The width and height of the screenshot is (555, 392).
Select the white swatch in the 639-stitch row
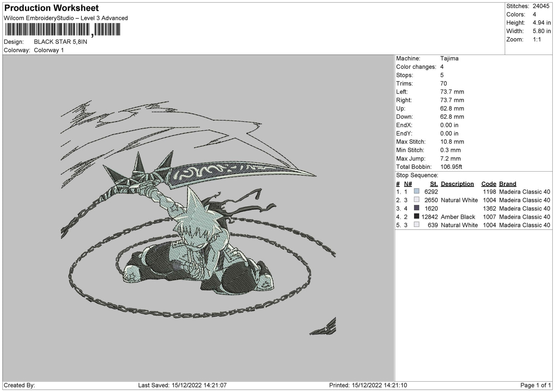click(x=417, y=225)
